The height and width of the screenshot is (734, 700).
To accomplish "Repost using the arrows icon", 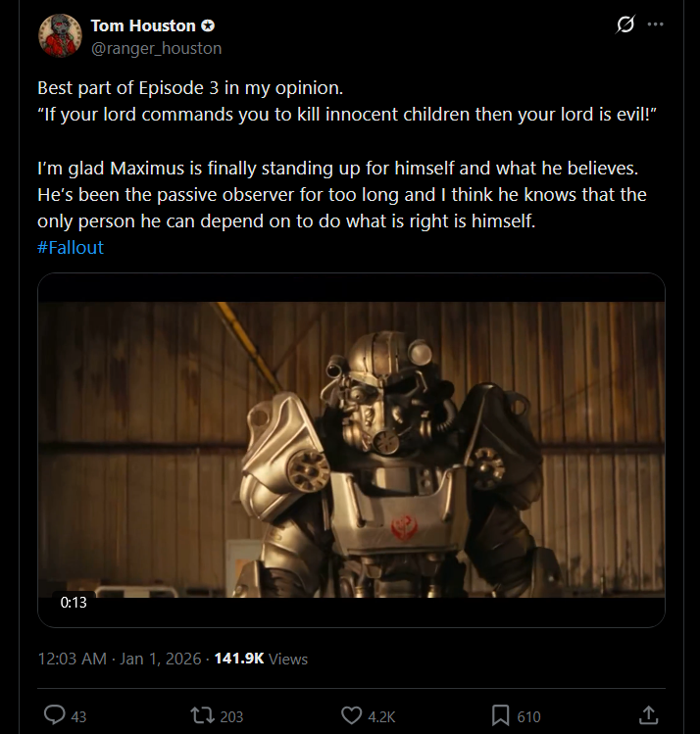I will 202,716.
